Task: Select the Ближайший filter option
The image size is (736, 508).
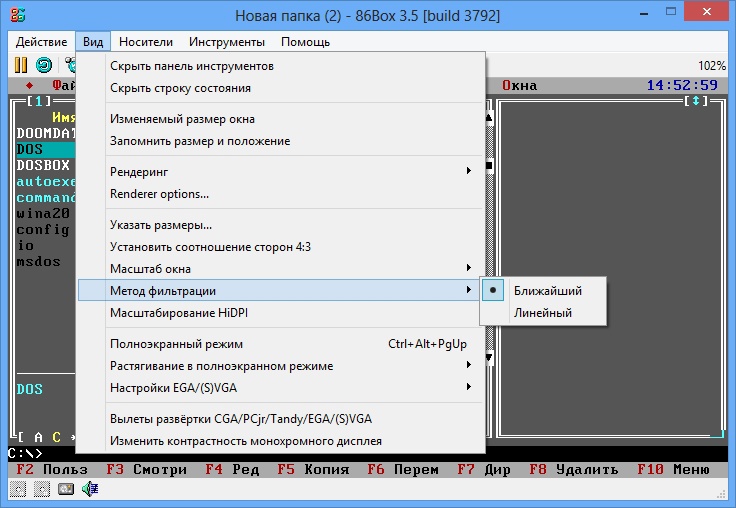Action: (x=543, y=291)
